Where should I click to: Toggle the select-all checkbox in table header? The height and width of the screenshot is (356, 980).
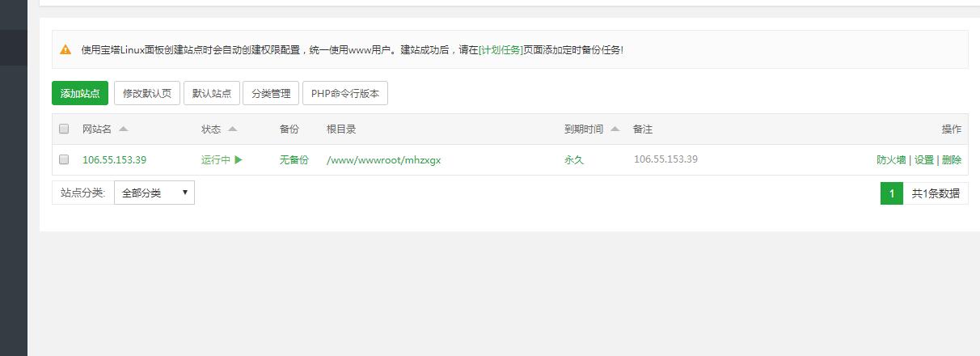pyautogui.click(x=64, y=129)
